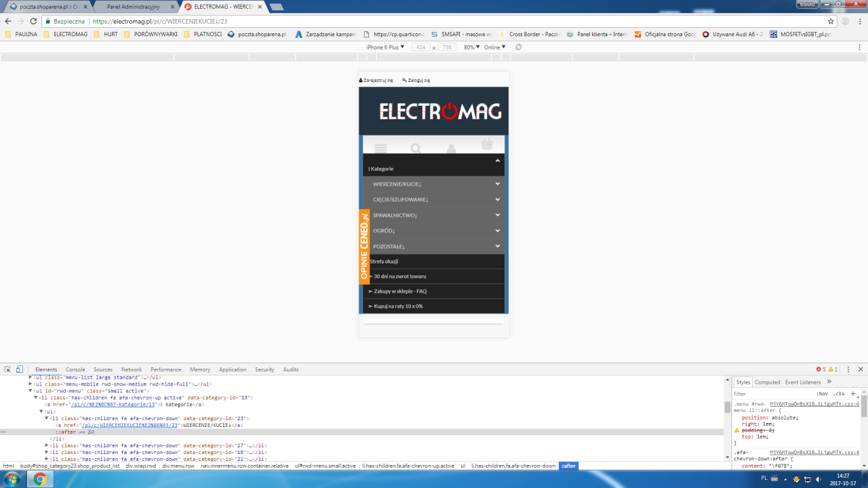Open Windows Start button
The height and width of the screenshot is (488, 868).
12,479
